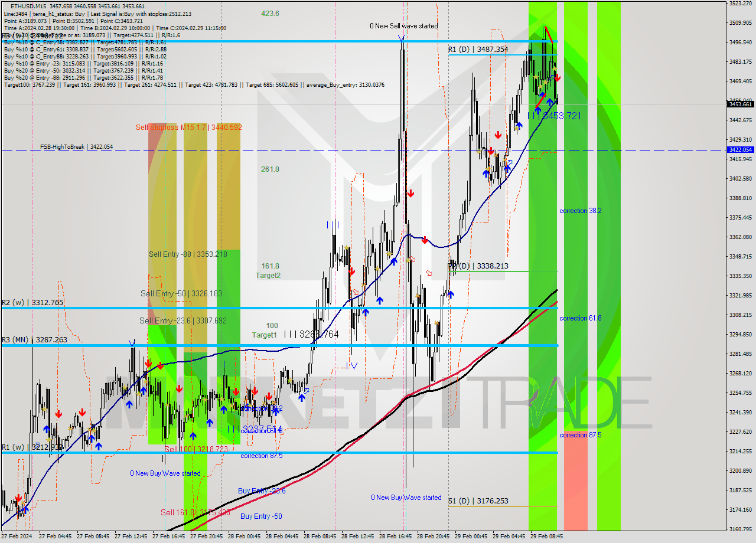Click the '28 Feb 08:45' time axis label
Image resolution: width=756 pixels, height=543 pixels.
coord(320,537)
